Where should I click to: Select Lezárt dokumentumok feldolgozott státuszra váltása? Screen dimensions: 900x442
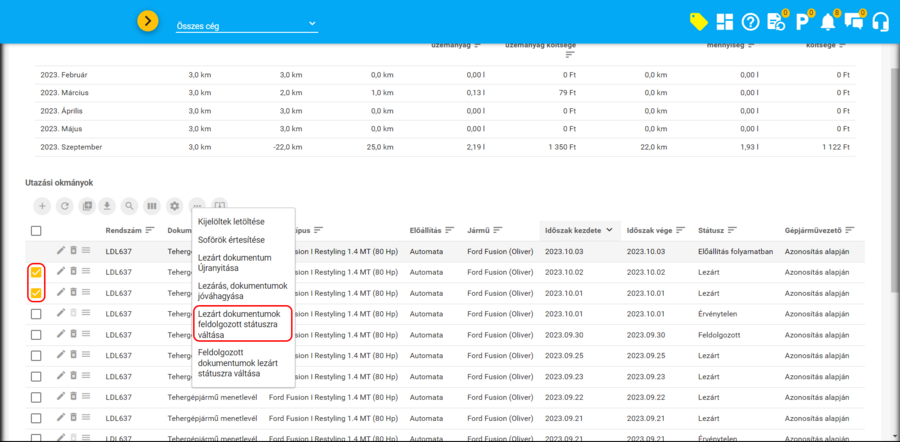point(242,324)
